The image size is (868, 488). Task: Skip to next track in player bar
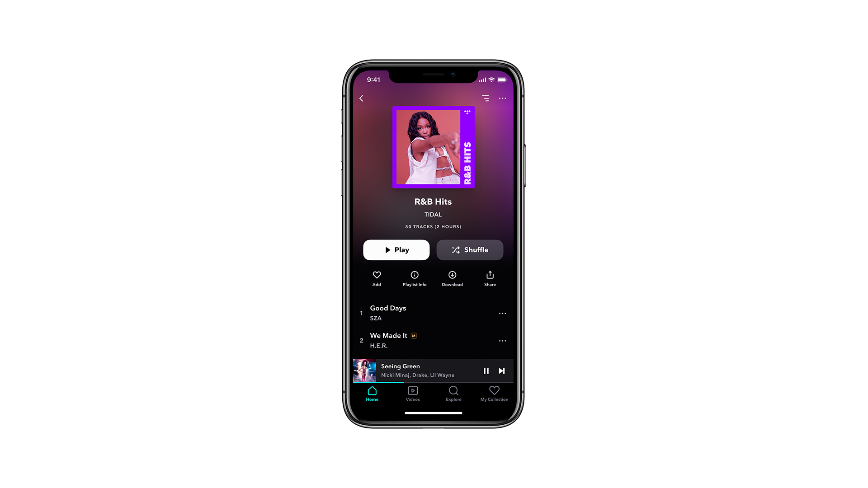(501, 370)
